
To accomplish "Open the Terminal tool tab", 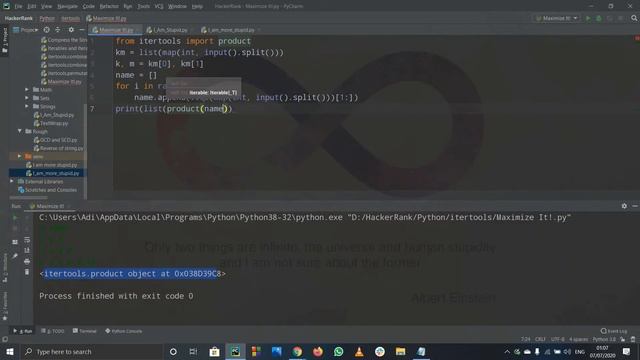I will click(84, 331).
